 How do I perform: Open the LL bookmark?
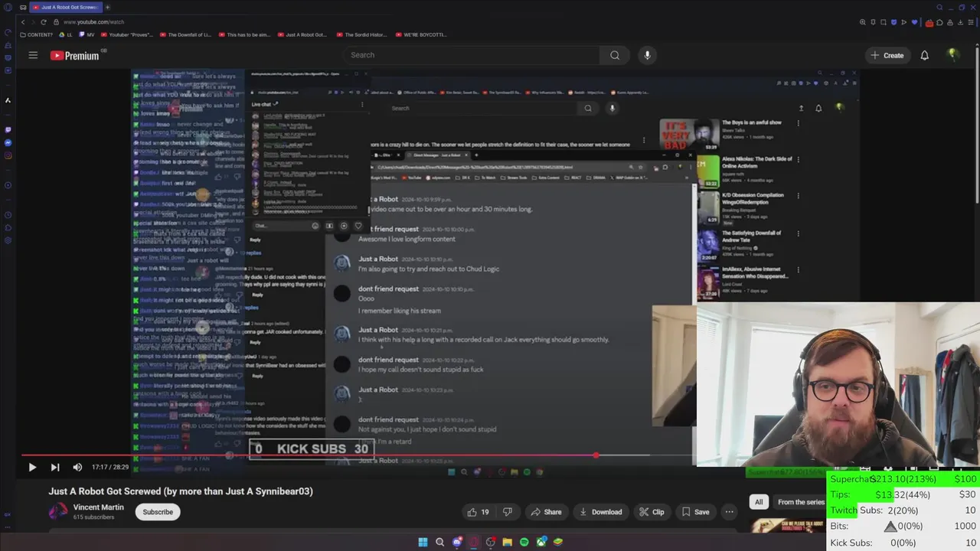tap(65, 34)
